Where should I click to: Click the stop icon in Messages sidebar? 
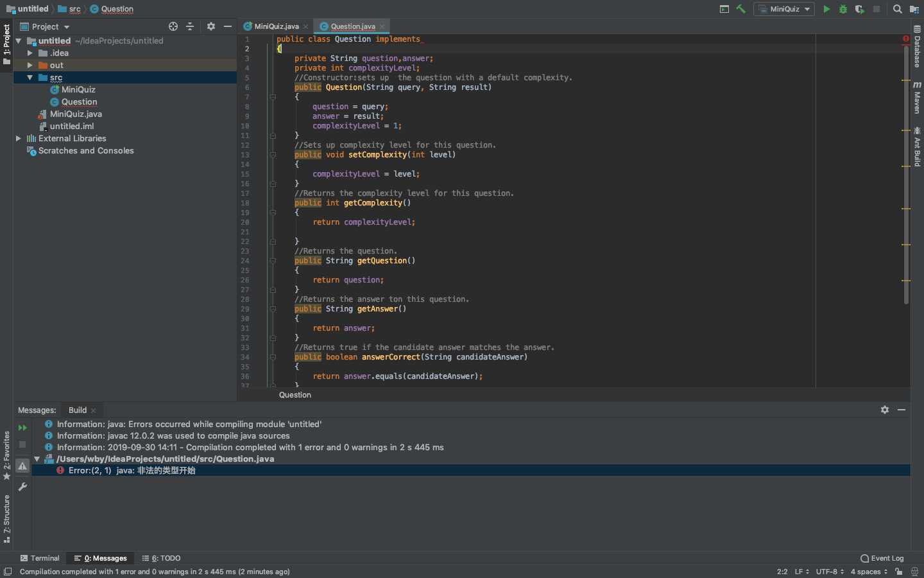(x=22, y=444)
